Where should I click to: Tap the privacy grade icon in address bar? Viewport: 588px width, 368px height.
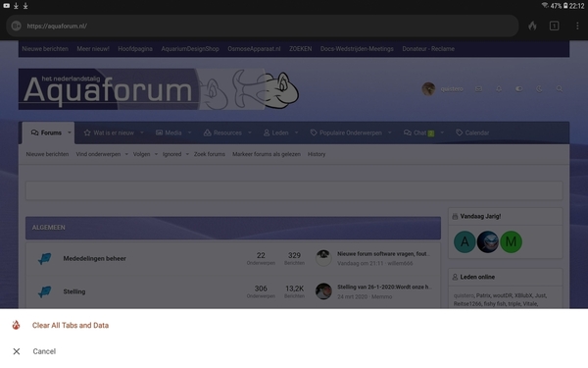[x=16, y=26]
